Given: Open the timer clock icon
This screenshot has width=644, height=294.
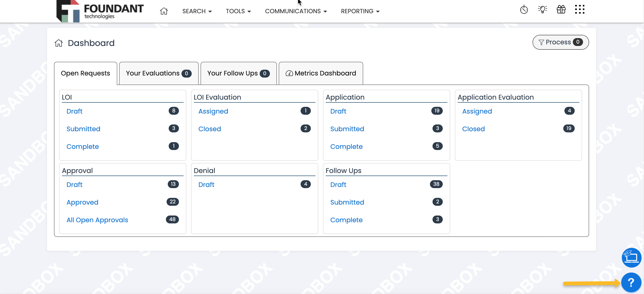Looking at the screenshot, I should point(524,10).
